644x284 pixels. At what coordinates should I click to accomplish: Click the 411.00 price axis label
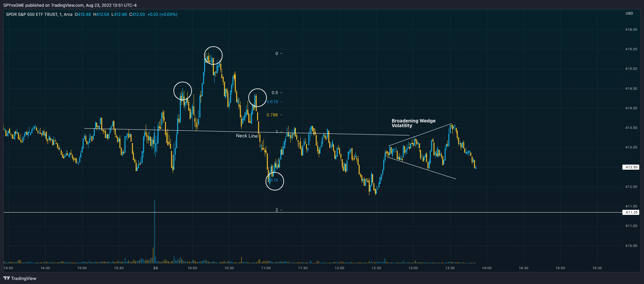click(631, 226)
